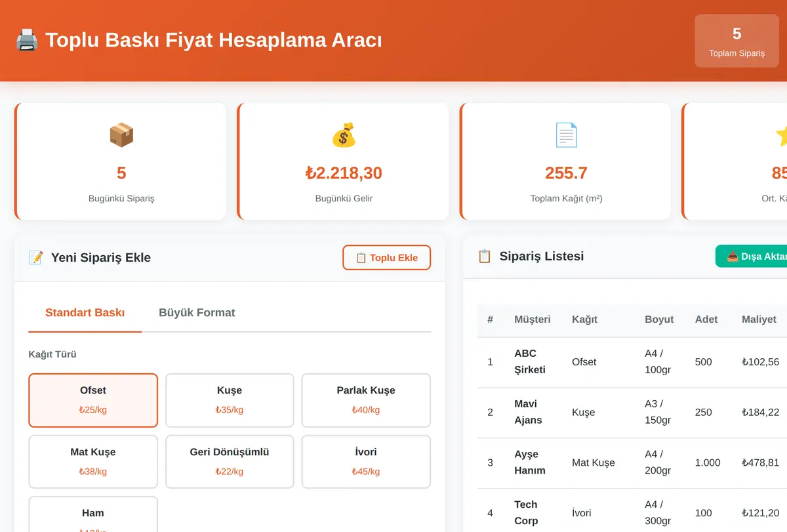Switch to the Standart Baskı tab
Viewport: 787px width, 532px height.
(85, 313)
